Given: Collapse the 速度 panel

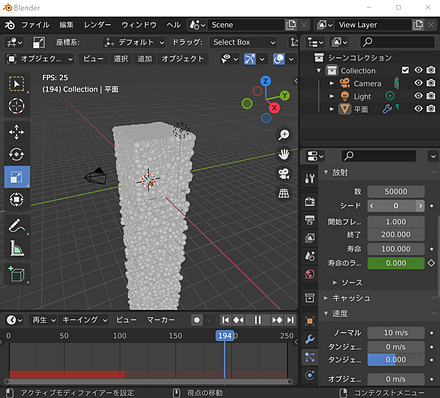Looking at the screenshot, I should pos(326,313).
